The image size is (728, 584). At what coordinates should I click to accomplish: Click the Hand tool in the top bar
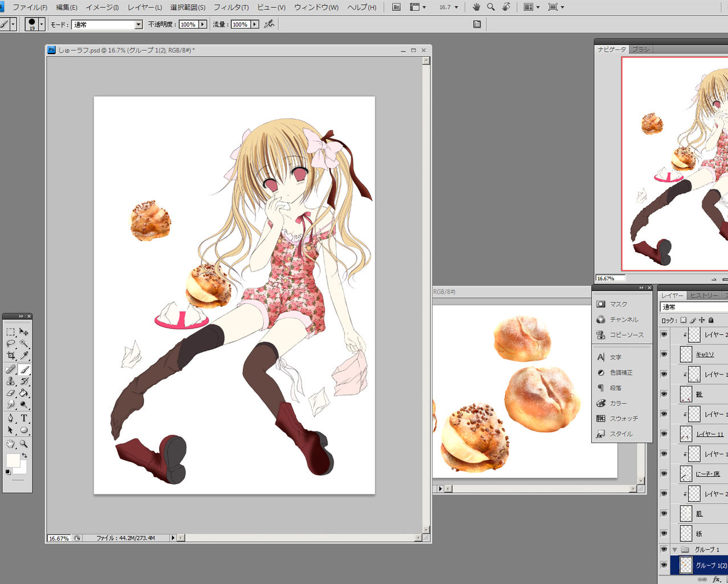476,7
